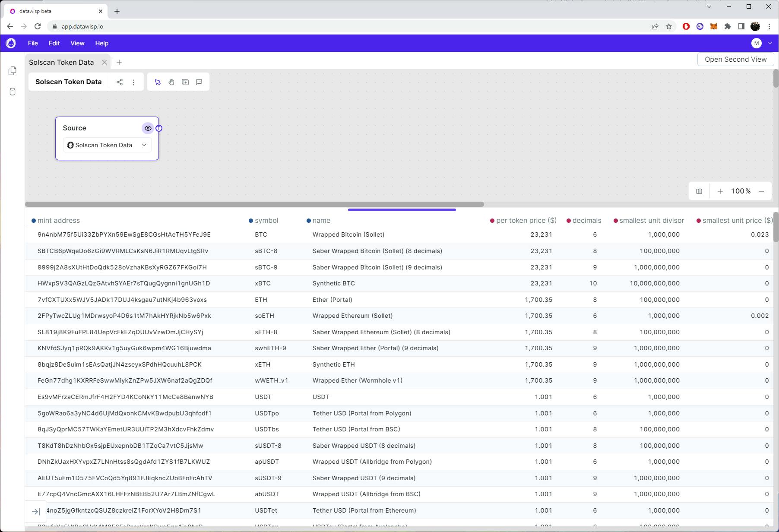Zoom in the canvas with plus
The height and width of the screenshot is (532, 779).
(720, 191)
